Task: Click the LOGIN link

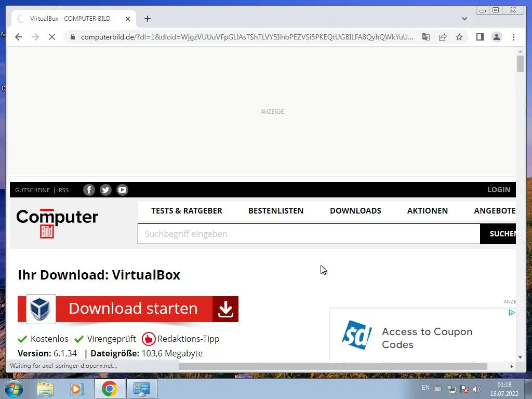Action: (499, 190)
